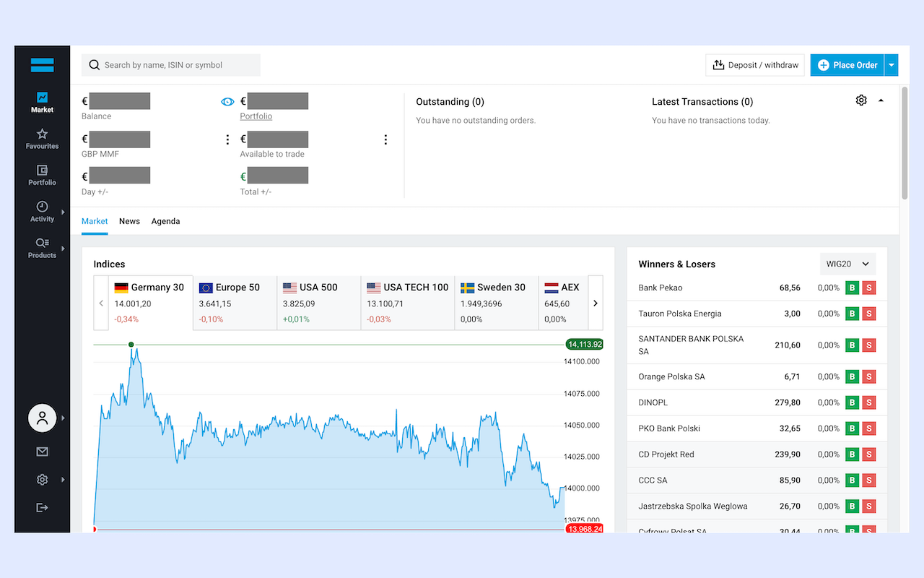Toggle the eye icon to show balances
Viewport: 924px width, 578px height.
(x=227, y=102)
